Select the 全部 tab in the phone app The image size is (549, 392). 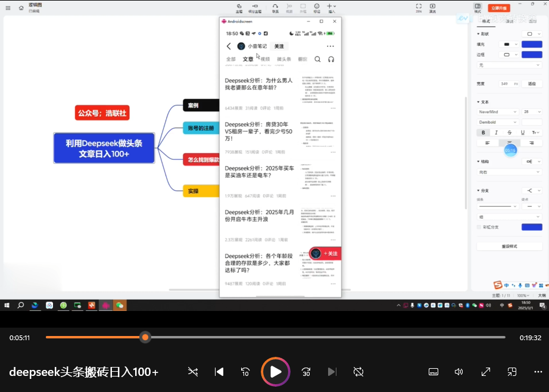point(231,59)
